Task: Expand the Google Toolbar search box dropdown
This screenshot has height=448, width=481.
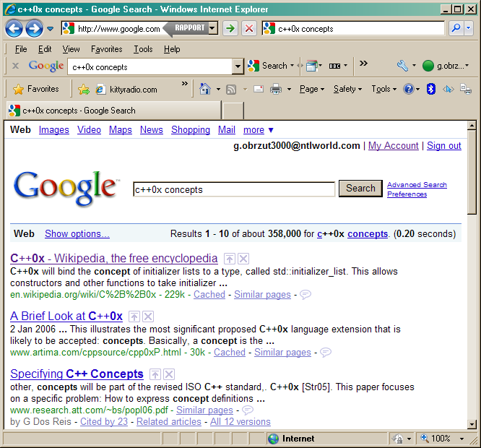Action: pos(238,66)
